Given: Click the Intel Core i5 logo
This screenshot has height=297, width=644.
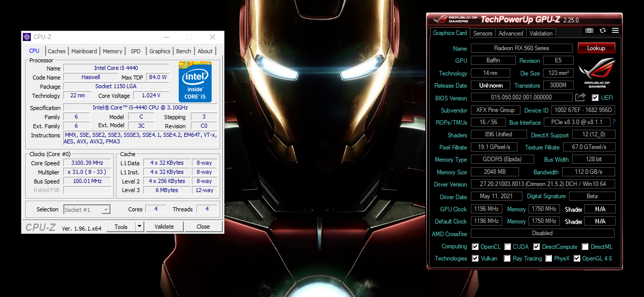Looking at the screenshot, I should (x=195, y=82).
